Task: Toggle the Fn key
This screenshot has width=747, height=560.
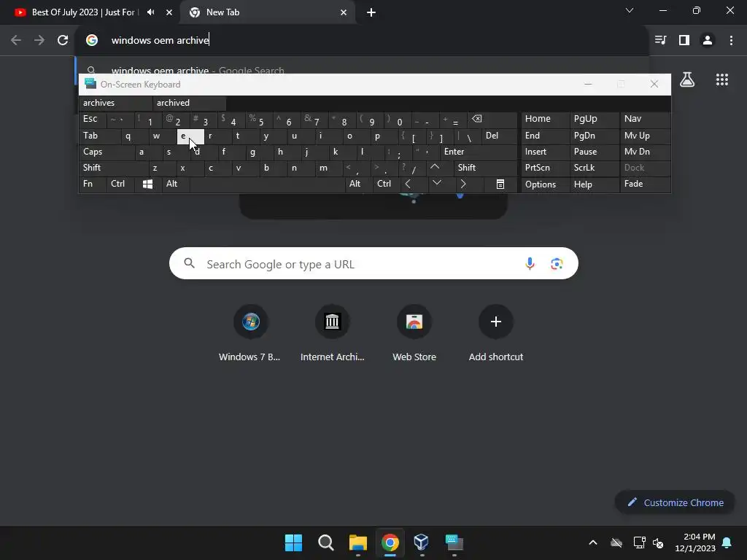Action: point(93,184)
